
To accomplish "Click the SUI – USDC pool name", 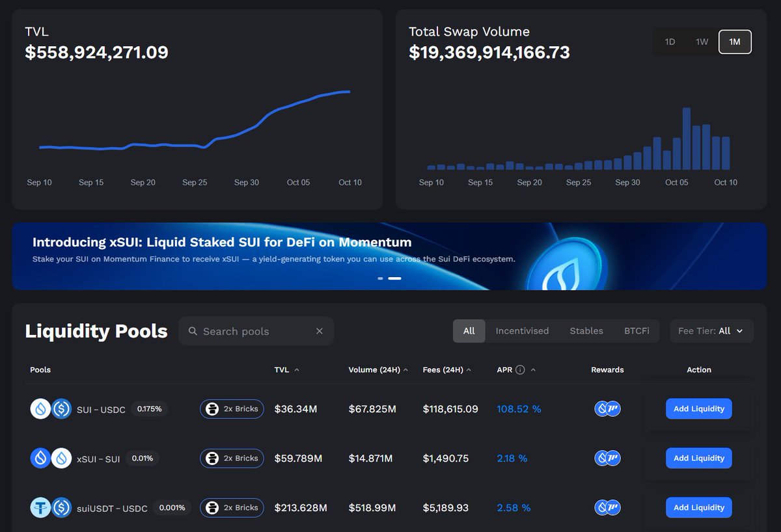I will click(101, 409).
